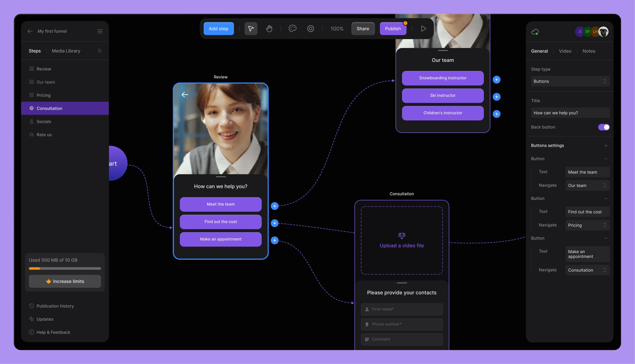
Task: Select the cursor pointer tool
Action: click(251, 29)
